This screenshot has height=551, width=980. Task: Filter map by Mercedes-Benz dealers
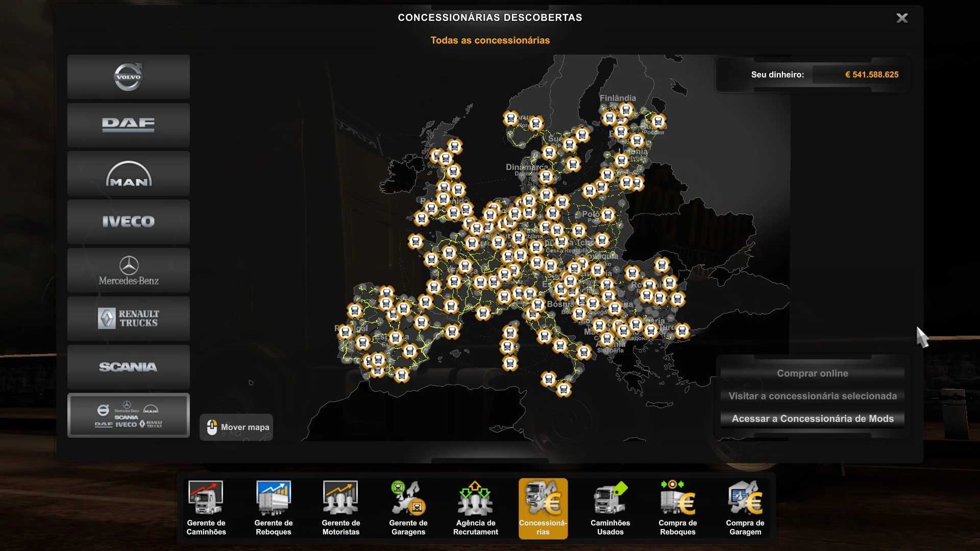click(x=128, y=270)
